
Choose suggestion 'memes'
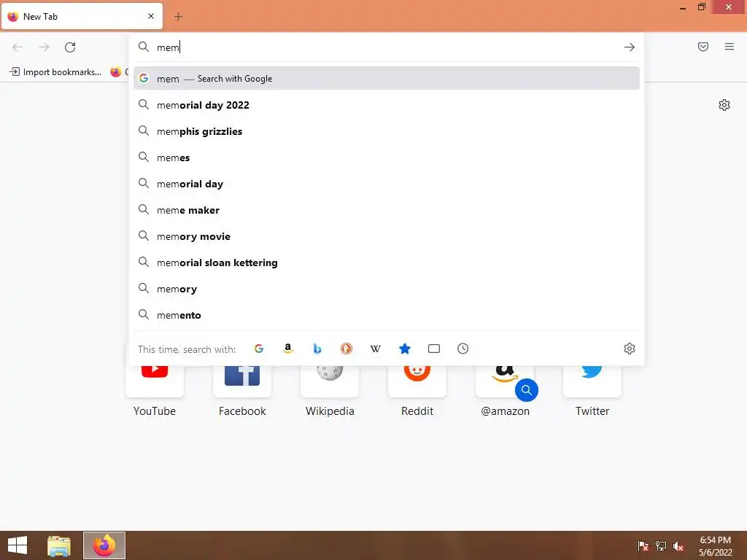pos(387,157)
